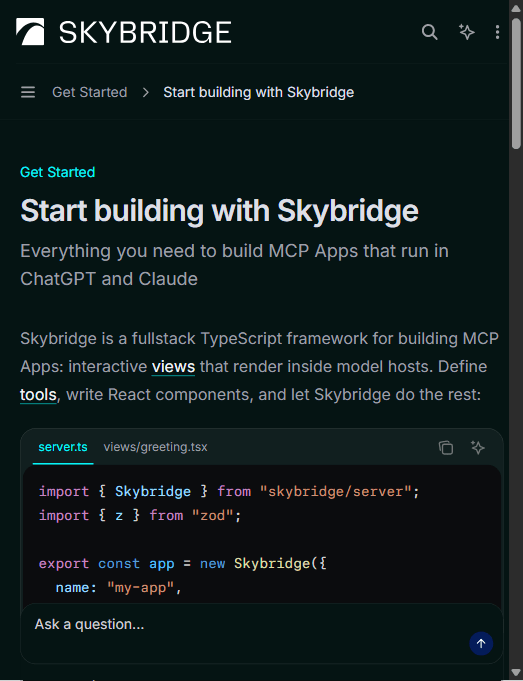Copy the code block contents
The height and width of the screenshot is (681, 523).
click(446, 447)
